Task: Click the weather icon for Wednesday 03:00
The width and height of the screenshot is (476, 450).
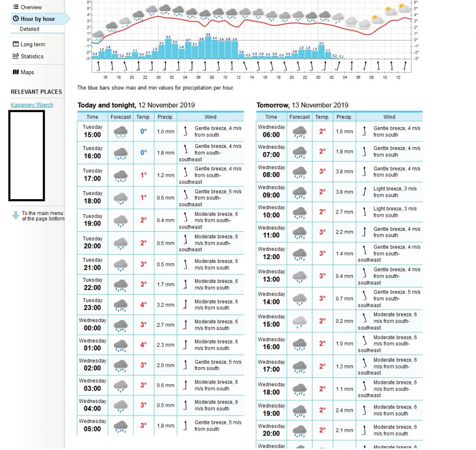Action: coord(120,386)
